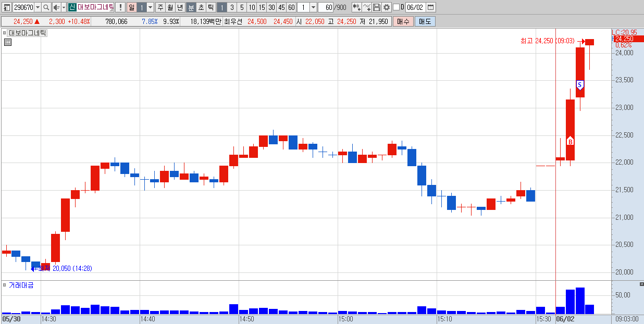644x324 pixels.
Task: Click the 06/02 date input field
Action: coord(415,7)
